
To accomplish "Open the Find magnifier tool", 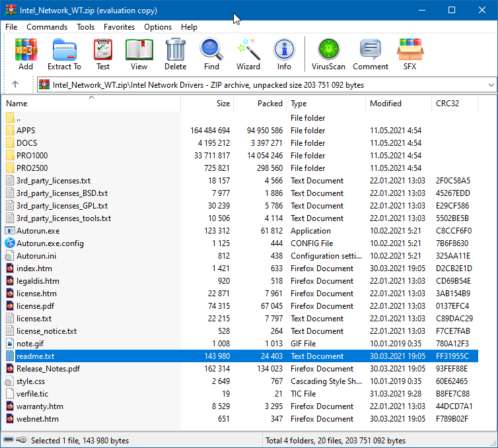I will [x=211, y=54].
